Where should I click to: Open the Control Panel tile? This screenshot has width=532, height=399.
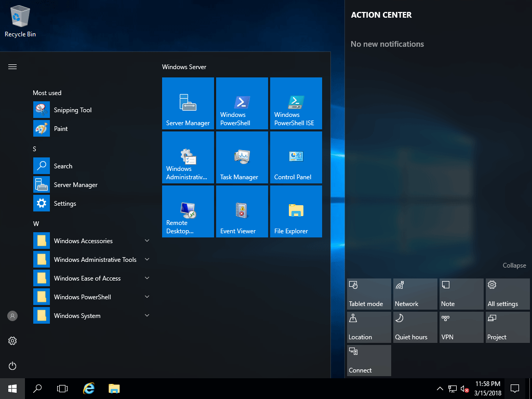[296, 157]
